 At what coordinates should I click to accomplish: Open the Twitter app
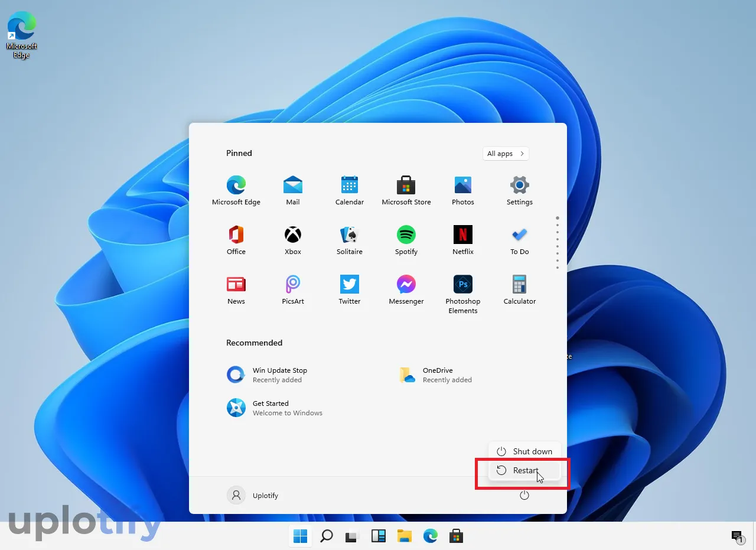pos(350,290)
